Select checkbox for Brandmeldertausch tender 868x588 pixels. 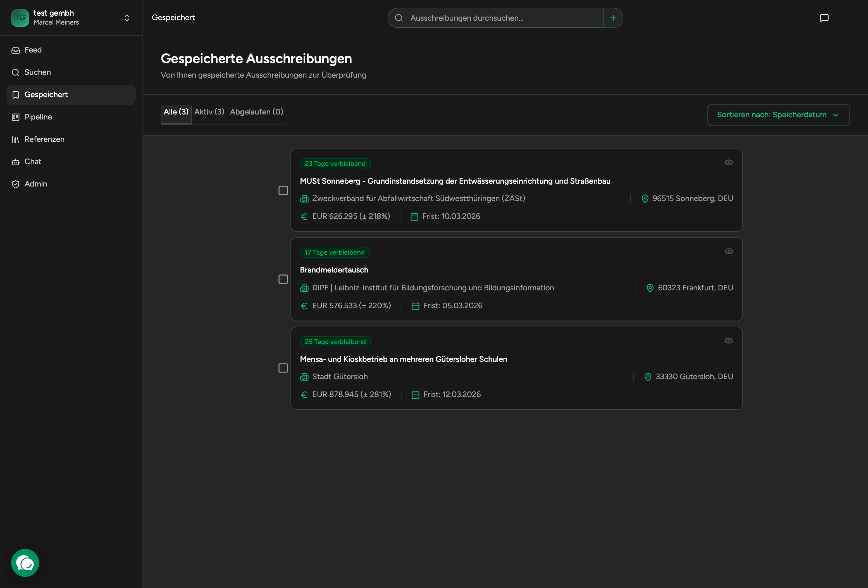point(283,279)
